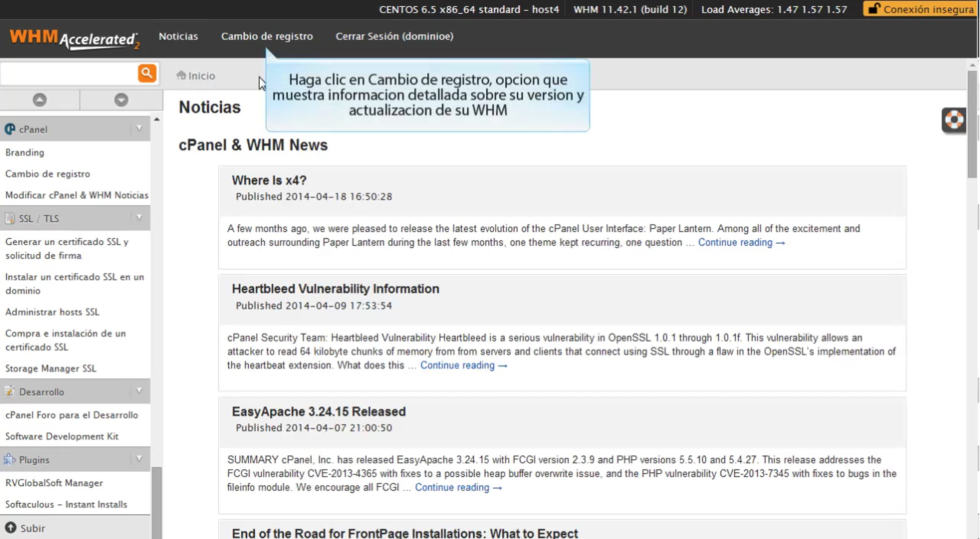
Task: Click the Subir up-arrow icon
Action: (11, 528)
